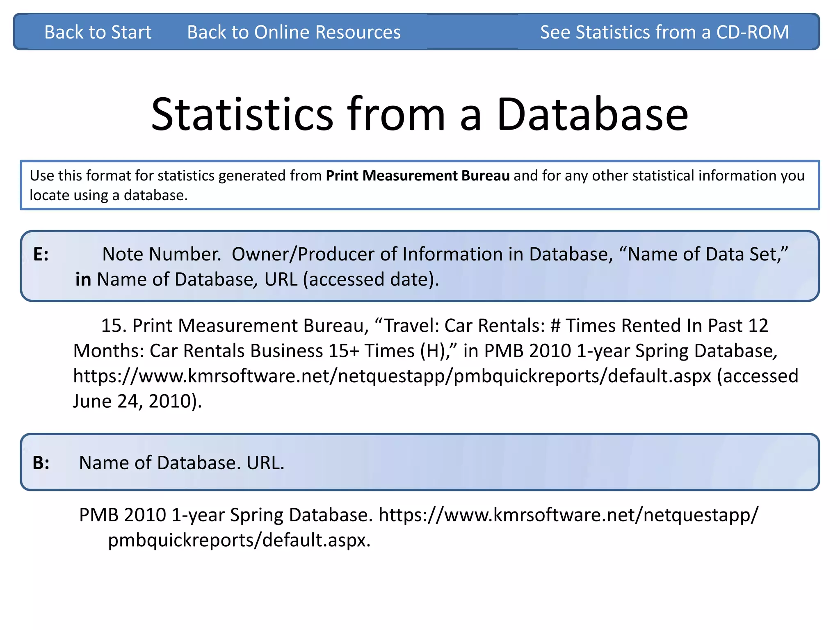Click 'Name of Database. URL.' format text
Screen dimensions: 840x630
(x=182, y=463)
